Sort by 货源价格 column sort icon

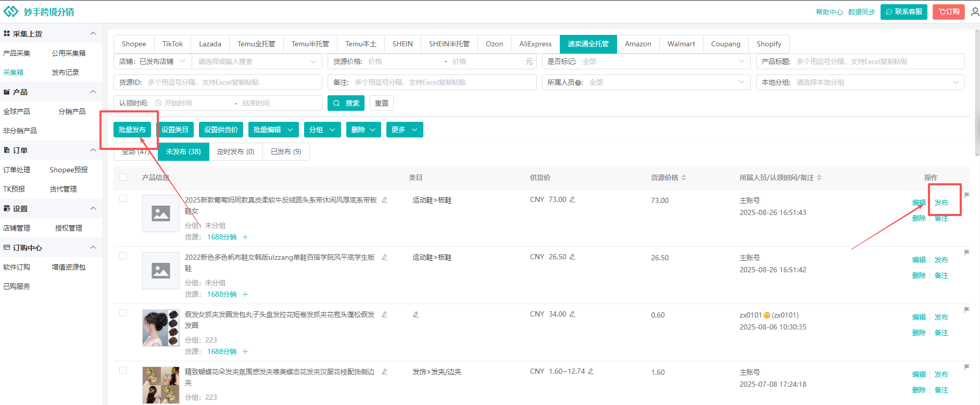coord(684,178)
